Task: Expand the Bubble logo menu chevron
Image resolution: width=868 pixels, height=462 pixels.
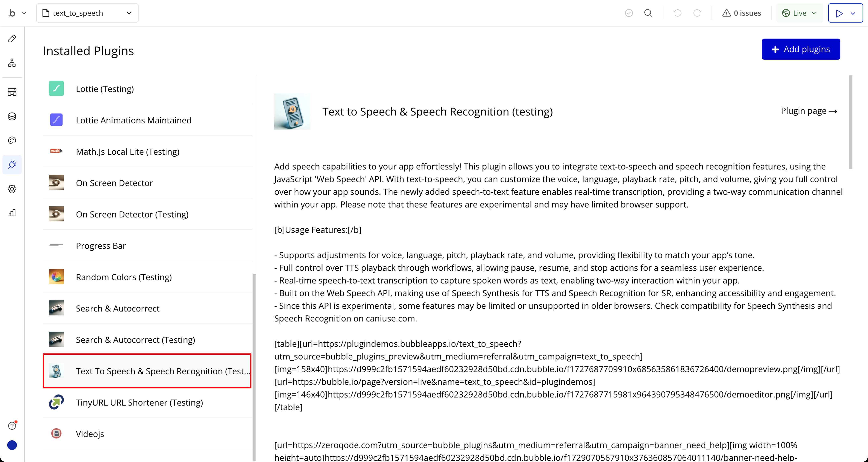Action: 24,13
